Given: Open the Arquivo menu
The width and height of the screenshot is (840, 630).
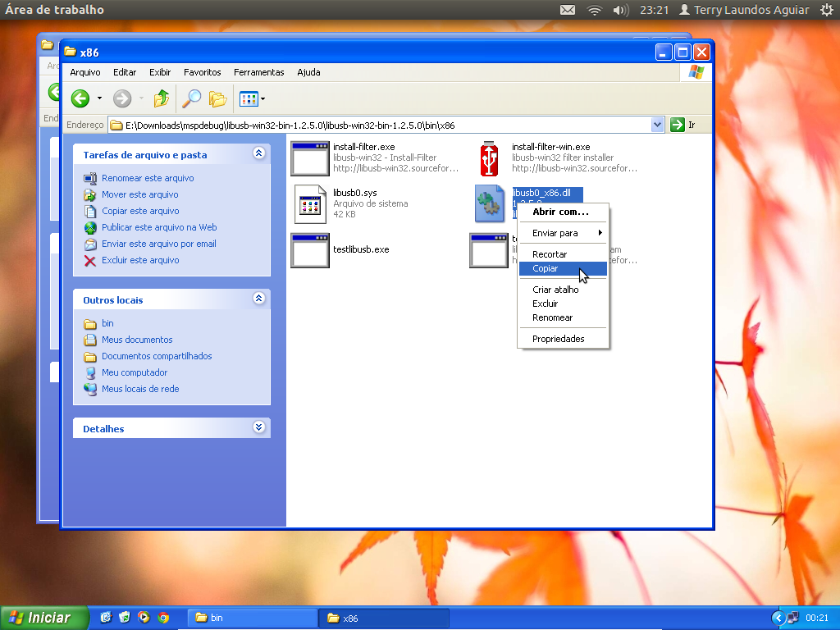Looking at the screenshot, I should (85, 72).
